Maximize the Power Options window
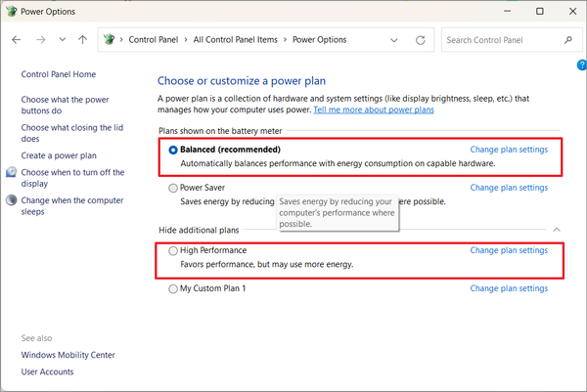Screen dimensions: 587x392 [540, 11]
